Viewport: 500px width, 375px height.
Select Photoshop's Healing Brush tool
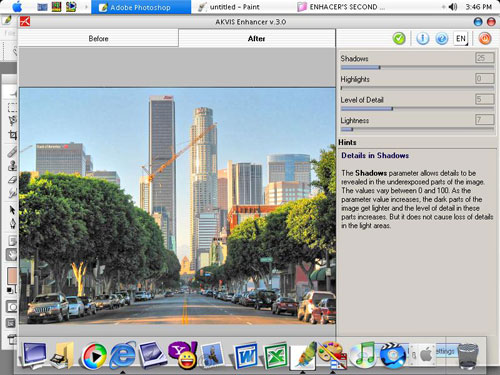(12, 152)
